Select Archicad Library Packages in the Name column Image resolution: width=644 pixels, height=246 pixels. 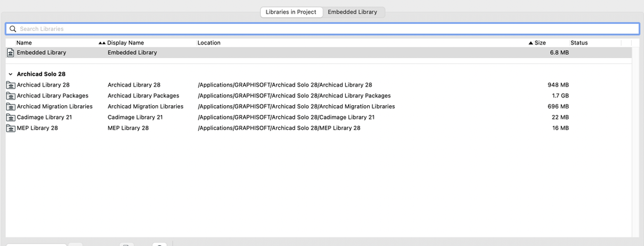tap(52, 96)
